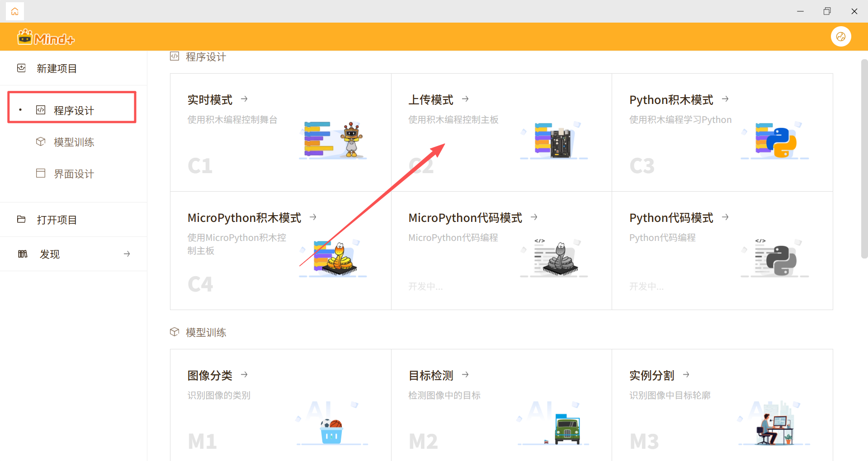Open the Mind+ logo in the header
This screenshot has width=868, height=461.
tap(45, 37)
